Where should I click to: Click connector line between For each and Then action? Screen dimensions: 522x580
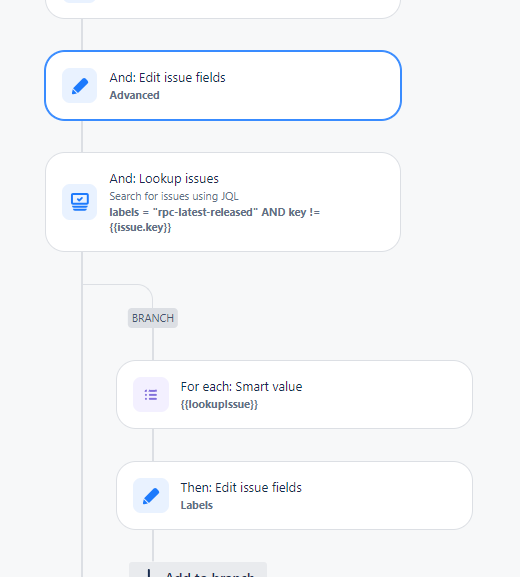pyautogui.click(x=153, y=445)
